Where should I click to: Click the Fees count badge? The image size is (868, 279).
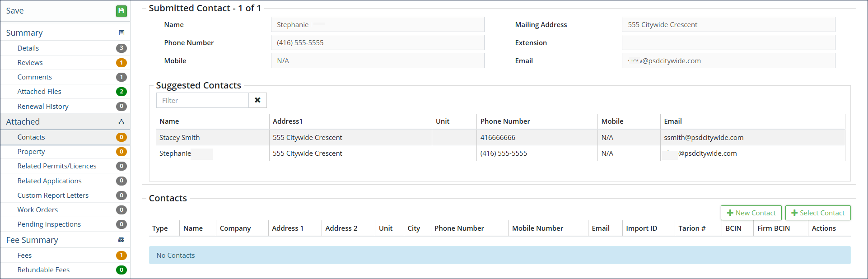[121, 256]
